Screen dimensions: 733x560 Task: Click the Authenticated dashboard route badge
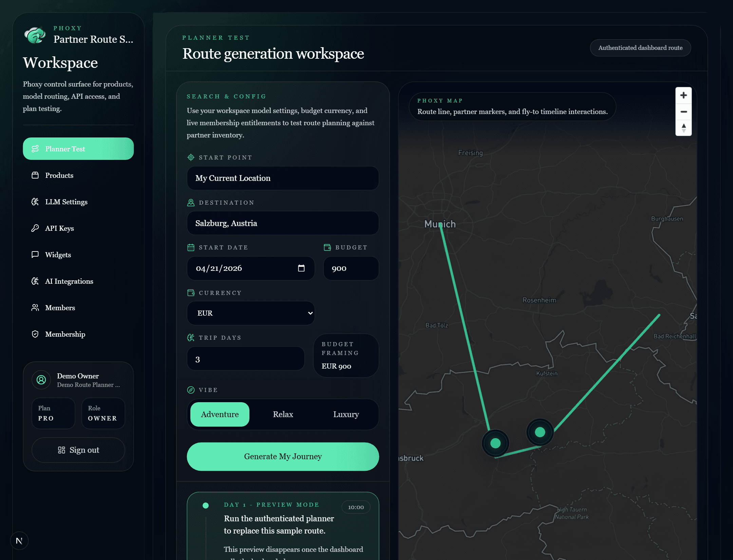pos(640,48)
